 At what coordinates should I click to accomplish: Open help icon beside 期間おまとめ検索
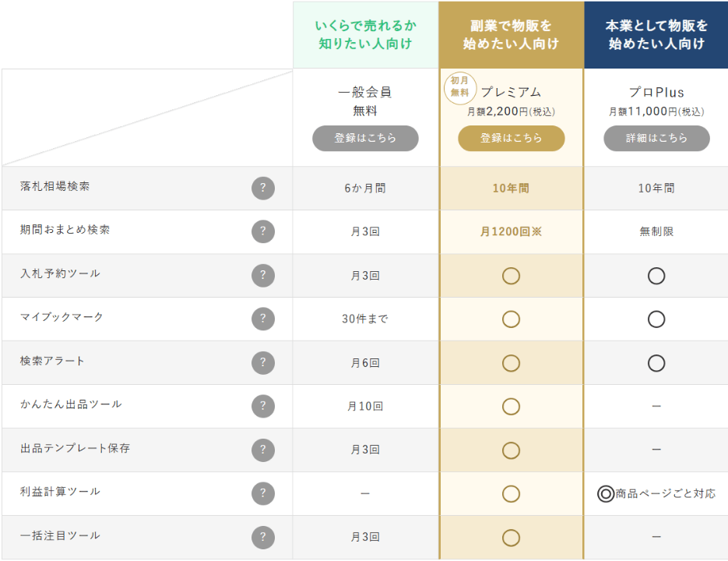(263, 231)
